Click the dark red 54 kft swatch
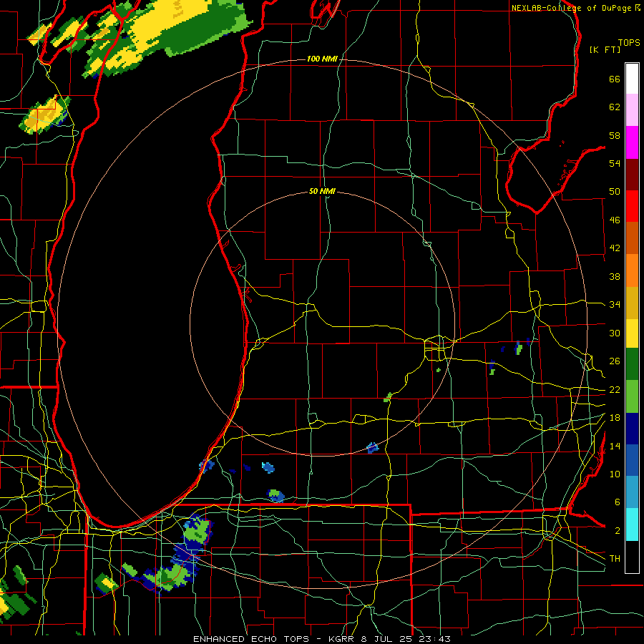Image resolution: width=644 pixels, height=644 pixels. tap(632, 175)
